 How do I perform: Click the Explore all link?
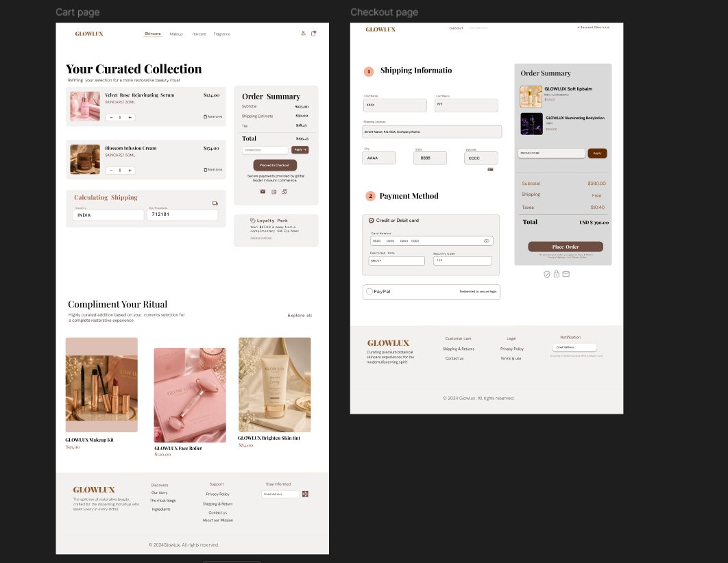coord(300,315)
